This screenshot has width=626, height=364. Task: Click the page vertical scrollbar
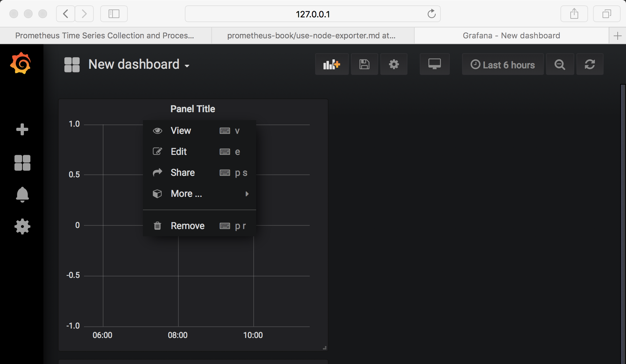tap(623, 224)
